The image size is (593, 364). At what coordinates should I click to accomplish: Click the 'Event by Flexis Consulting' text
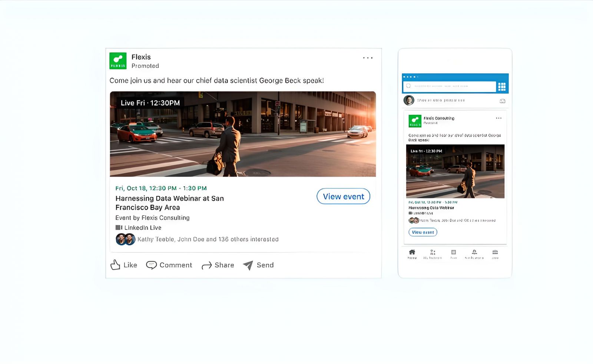pyautogui.click(x=152, y=218)
